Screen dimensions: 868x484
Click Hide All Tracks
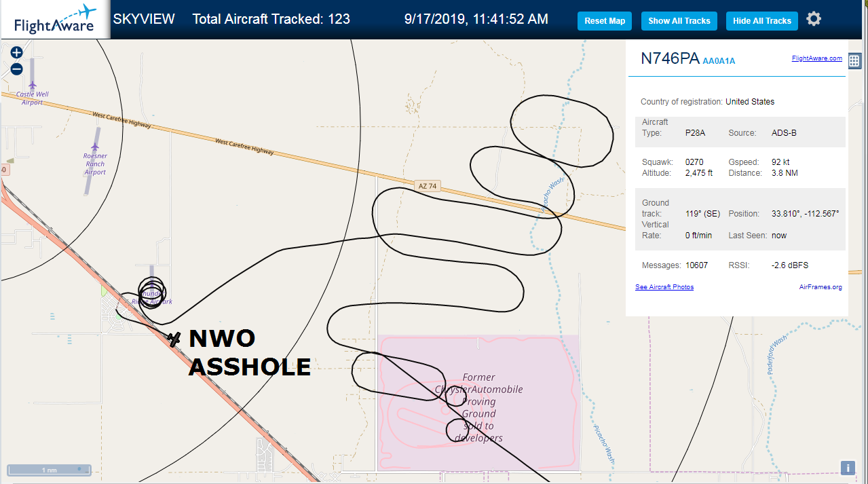click(x=761, y=21)
